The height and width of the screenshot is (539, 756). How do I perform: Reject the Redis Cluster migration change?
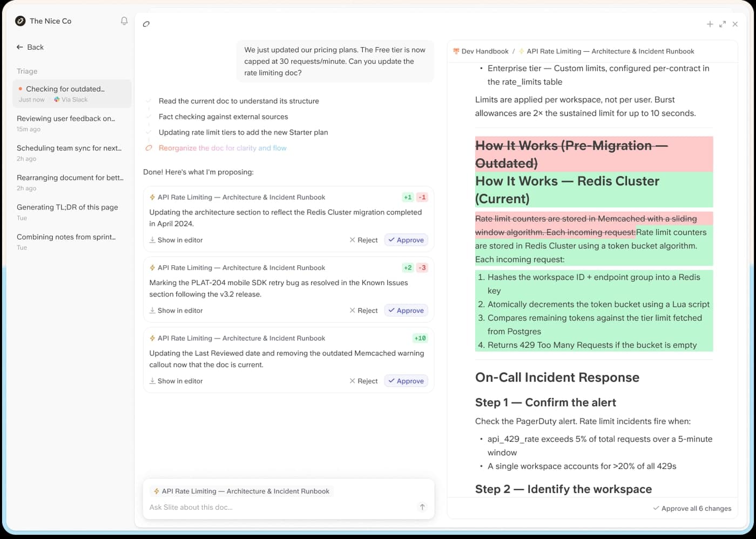pos(363,240)
